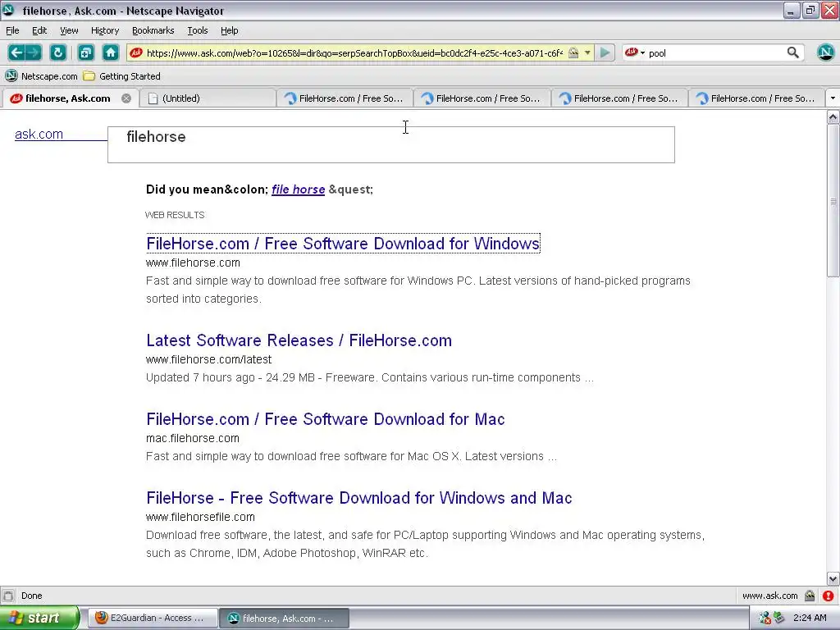Screen dimensions: 840x630
Task: Click the mac.filehorse.com URL text
Action: pyautogui.click(x=192, y=438)
